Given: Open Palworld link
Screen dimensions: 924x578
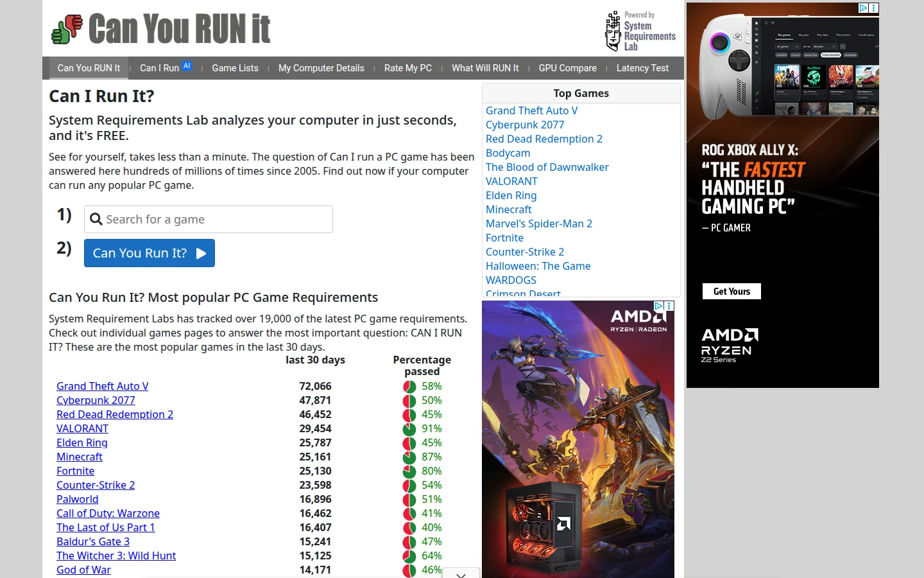Looking at the screenshot, I should point(77,499).
